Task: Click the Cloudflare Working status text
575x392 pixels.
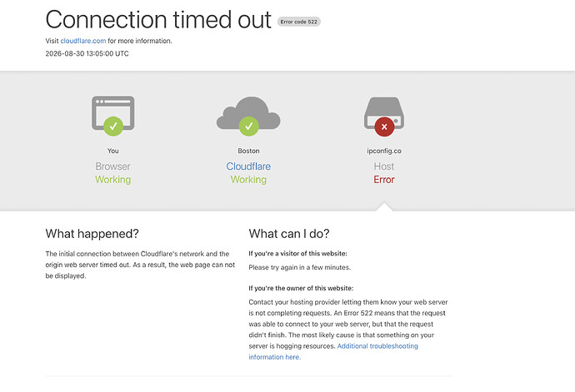Action: [248, 180]
